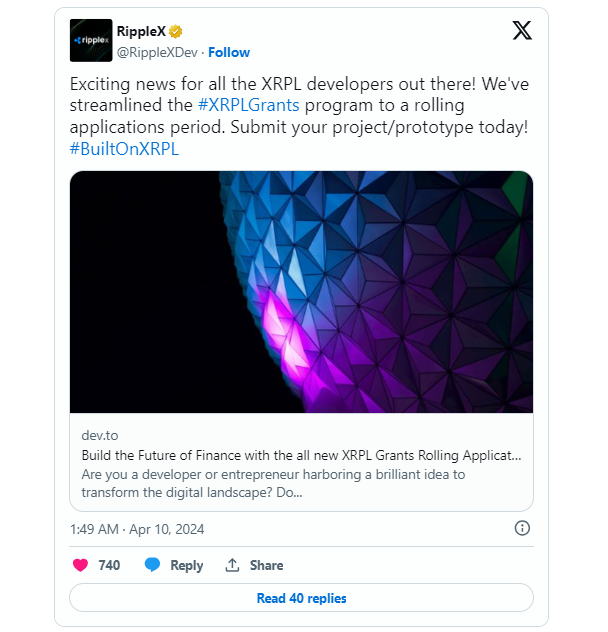
Task: Click the Read 40 replies button
Action: (301, 598)
